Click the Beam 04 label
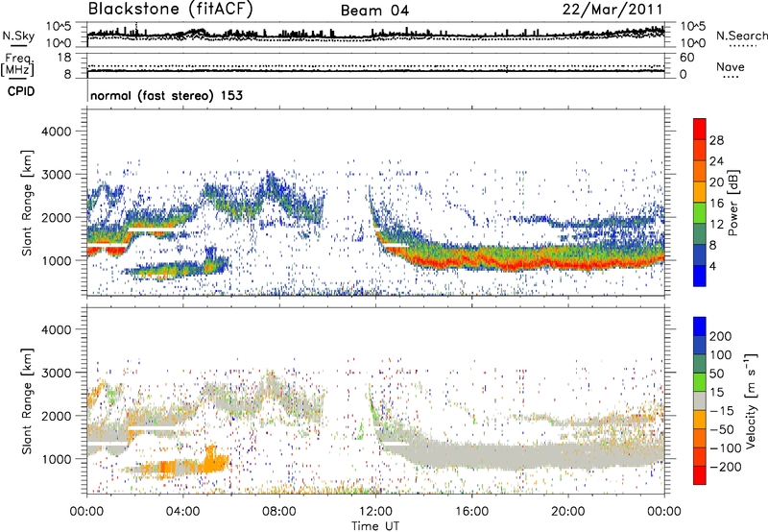Screen dimensions: 768x532 [x=374, y=11]
